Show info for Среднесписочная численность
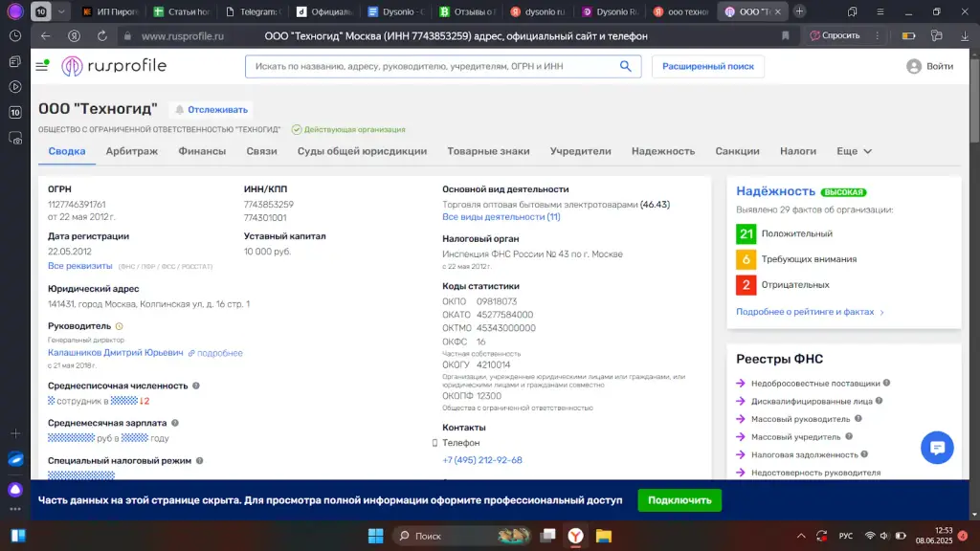 pos(196,386)
